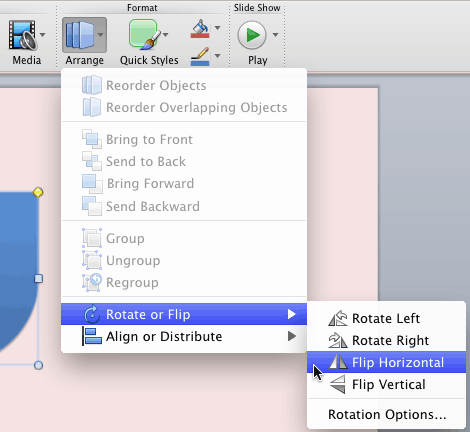Click the Rotate or Flip submenu arrow

[x=292, y=314]
